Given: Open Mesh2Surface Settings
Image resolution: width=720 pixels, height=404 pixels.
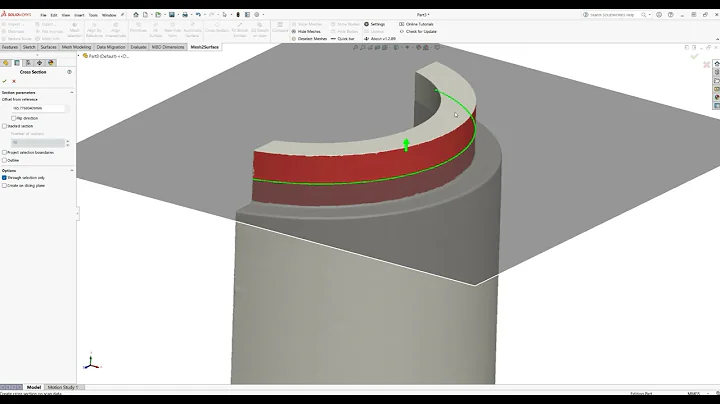Looking at the screenshot, I should click(x=374, y=24).
